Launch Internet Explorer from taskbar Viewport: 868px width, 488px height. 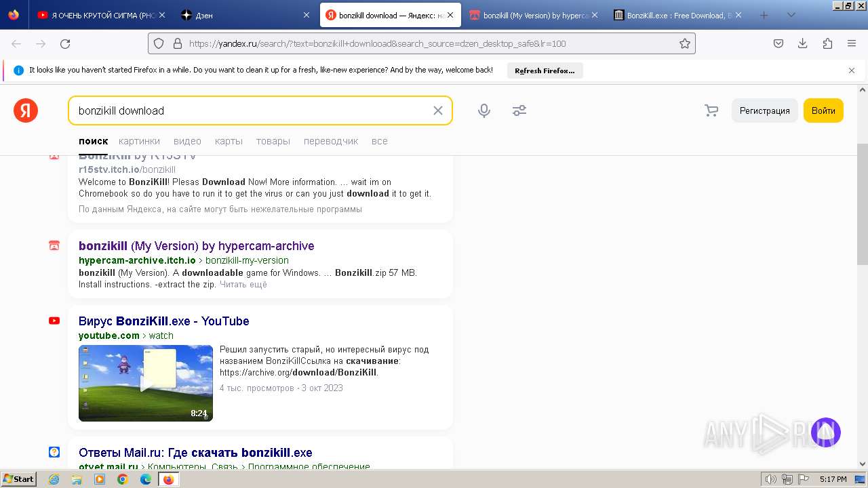(54, 479)
